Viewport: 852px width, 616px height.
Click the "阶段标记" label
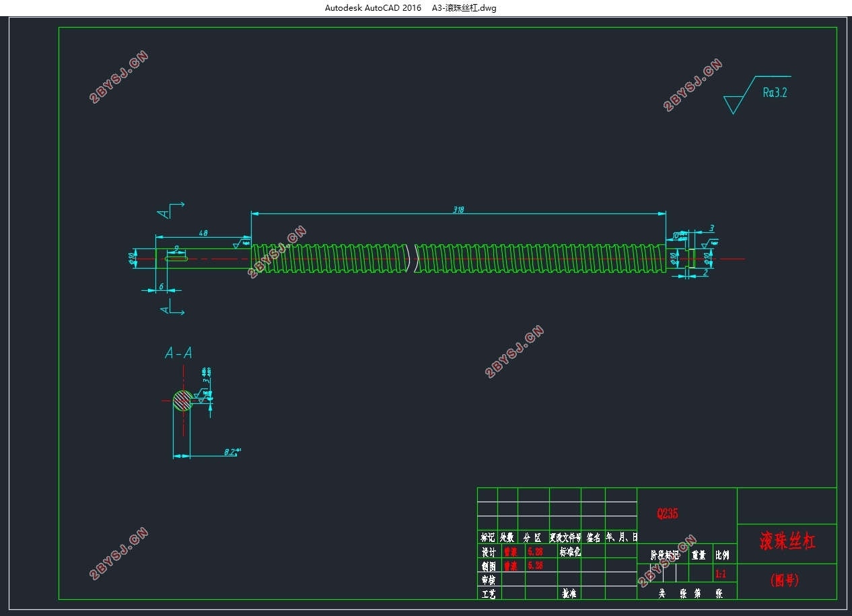click(x=665, y=556)
